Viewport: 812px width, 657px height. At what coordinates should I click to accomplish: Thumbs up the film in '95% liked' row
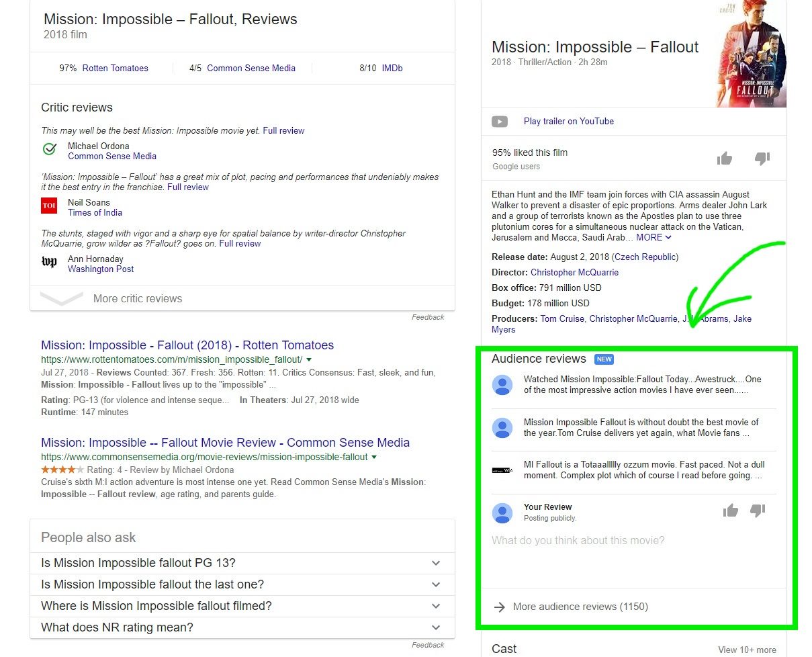tap(725, 159)
